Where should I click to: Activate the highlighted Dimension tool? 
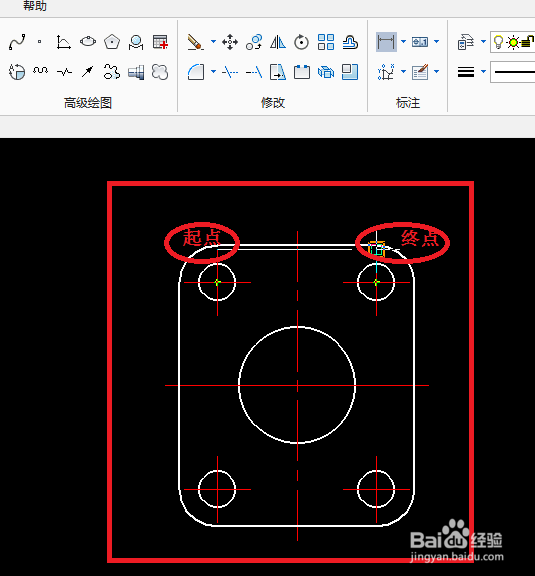386,42
